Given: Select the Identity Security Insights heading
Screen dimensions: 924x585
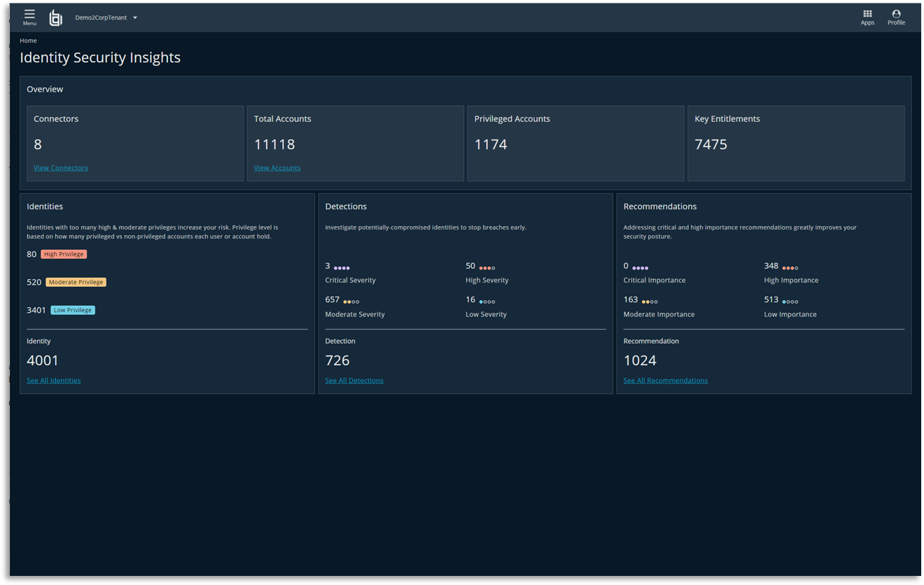Looking at the screenshot, I should (x=100, y=58).
